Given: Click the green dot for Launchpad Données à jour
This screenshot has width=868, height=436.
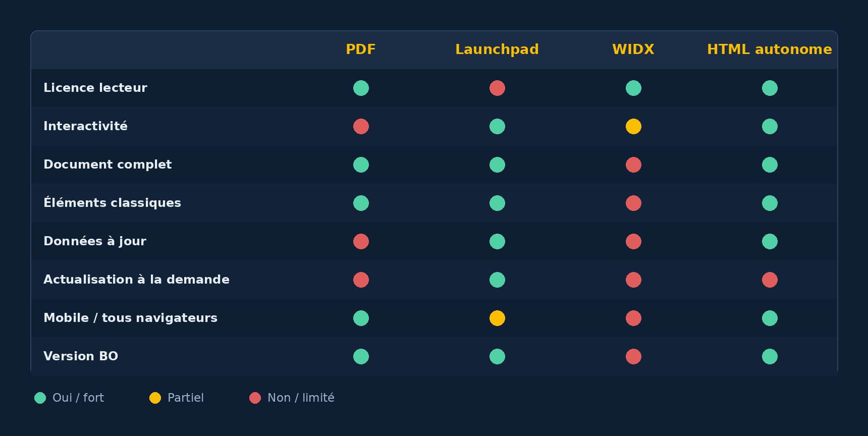Looking at the screenshot, I should 497,242.
